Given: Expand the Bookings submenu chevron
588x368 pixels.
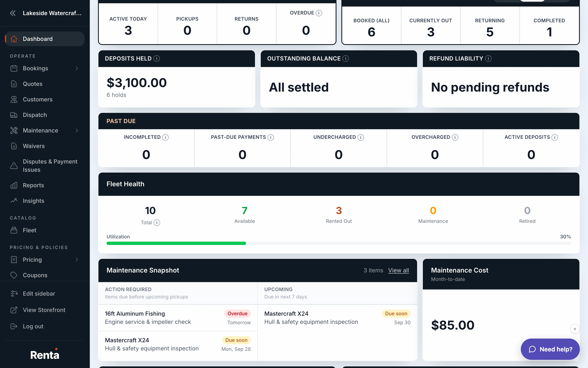Looking at the screenshot, I should [x=77, y=68].
